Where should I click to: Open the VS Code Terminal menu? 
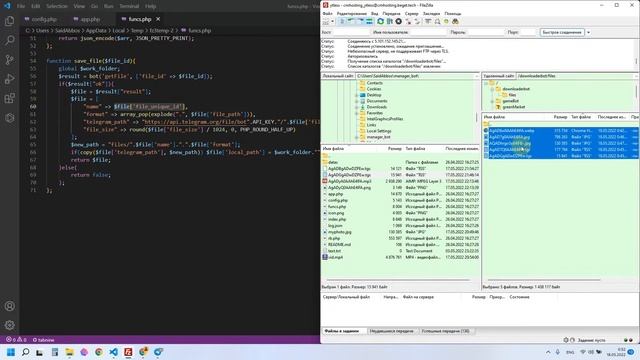point(129,6)
